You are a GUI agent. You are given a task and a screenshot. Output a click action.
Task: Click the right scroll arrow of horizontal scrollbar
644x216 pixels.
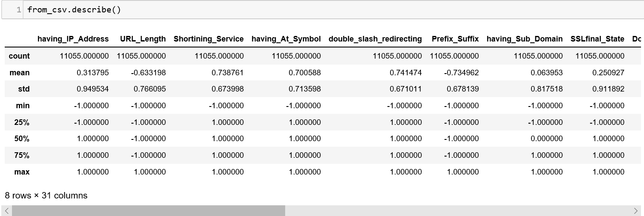(x=636, y=210)
